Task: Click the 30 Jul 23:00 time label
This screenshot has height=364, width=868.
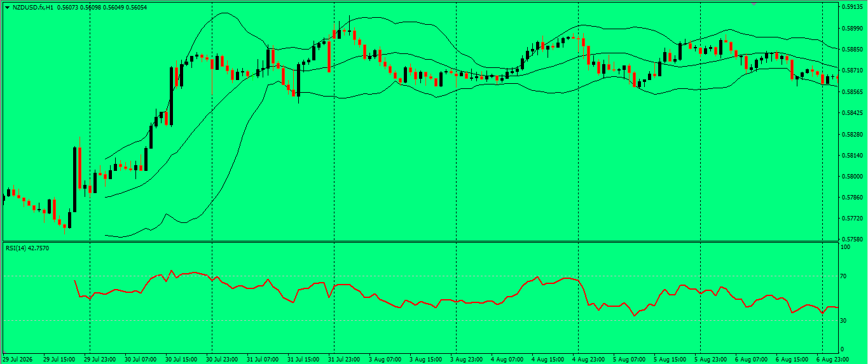Action: click(221, 359)
